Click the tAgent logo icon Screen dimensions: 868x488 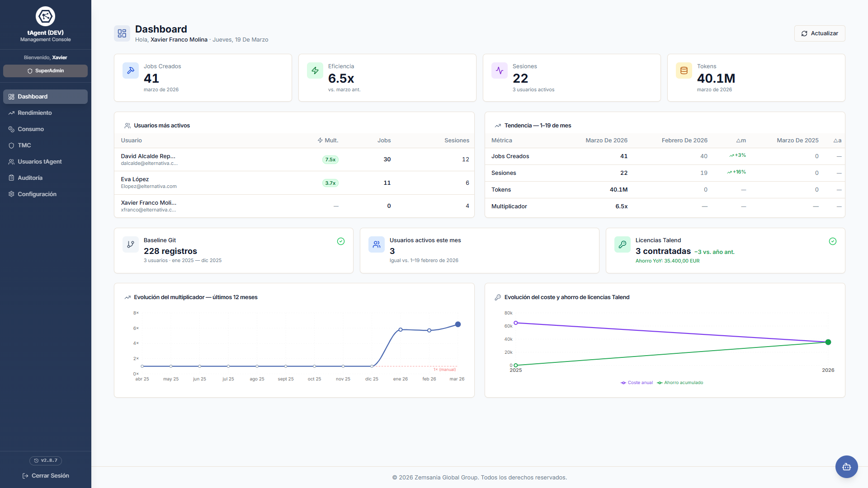[45, 16]
